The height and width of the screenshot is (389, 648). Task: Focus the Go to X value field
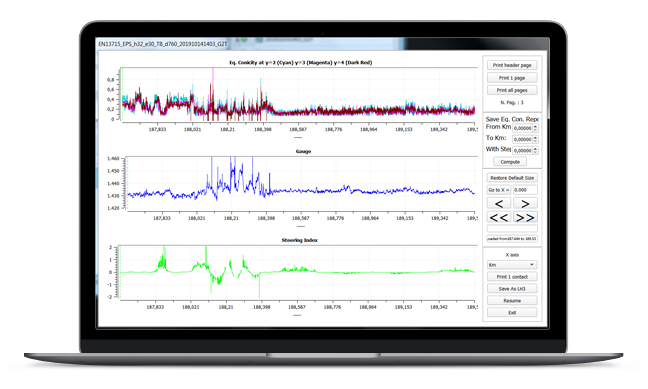[x=525, y=190]
